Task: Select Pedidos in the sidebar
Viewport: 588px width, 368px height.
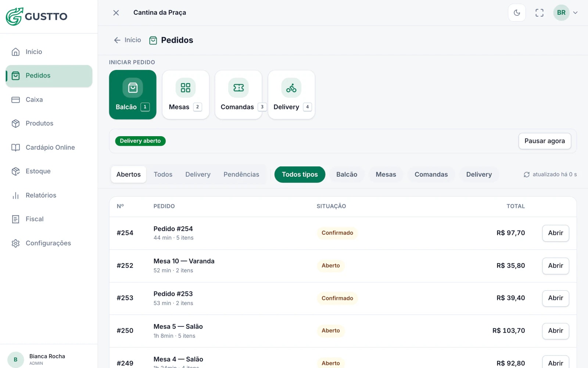Action: [49, 76]
